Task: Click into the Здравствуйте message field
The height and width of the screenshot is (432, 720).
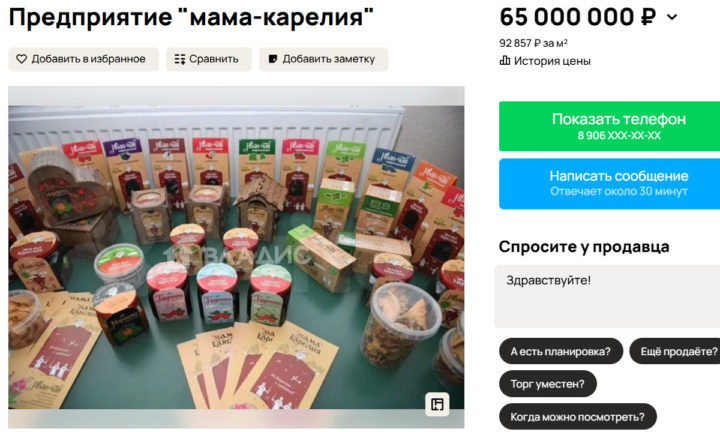Action: (607, 296)
